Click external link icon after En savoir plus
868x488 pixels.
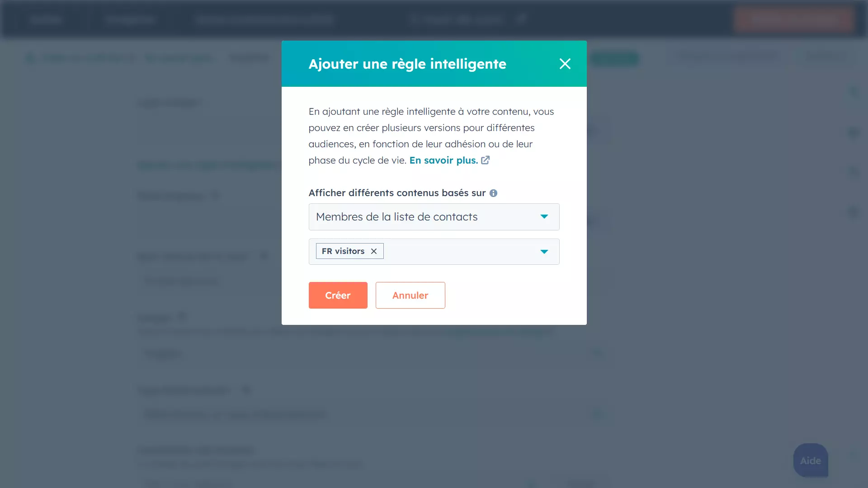tap(485, 160)
